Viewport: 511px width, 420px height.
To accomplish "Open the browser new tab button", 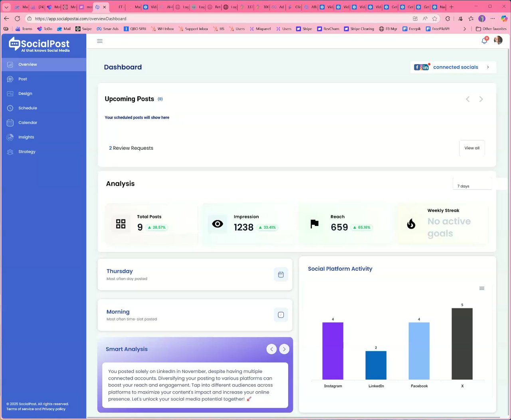I will click(x=452, y=7).
